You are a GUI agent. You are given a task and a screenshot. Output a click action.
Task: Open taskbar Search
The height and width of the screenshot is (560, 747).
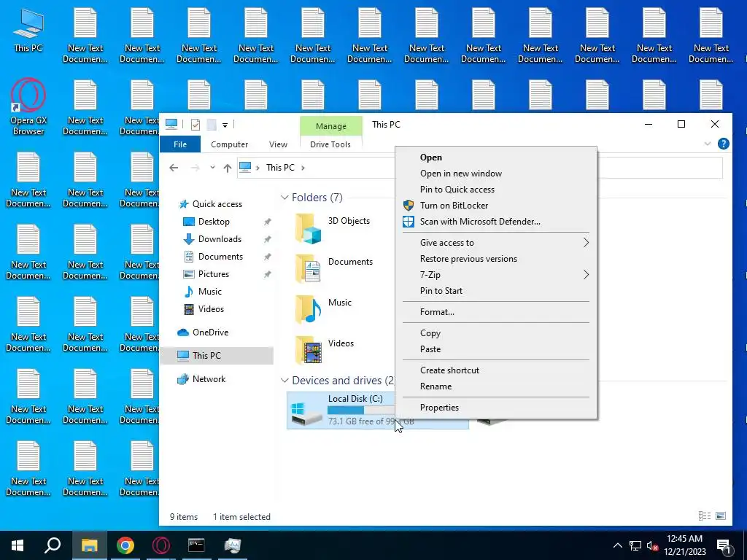click(53, 545)
